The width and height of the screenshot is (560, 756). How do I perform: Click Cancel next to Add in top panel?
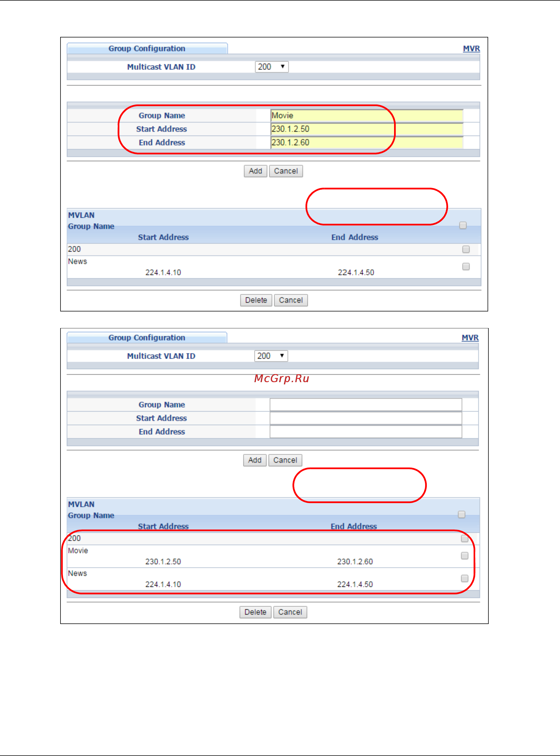(x=286, y=171)
